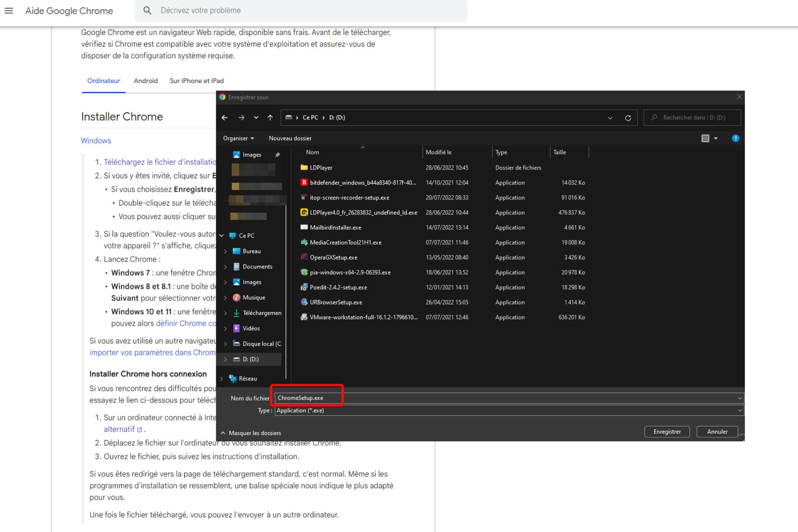Viewport: 798px width, 532px height.
Task: Refresh the D: folder listing
Action: (x=628, y=118)
